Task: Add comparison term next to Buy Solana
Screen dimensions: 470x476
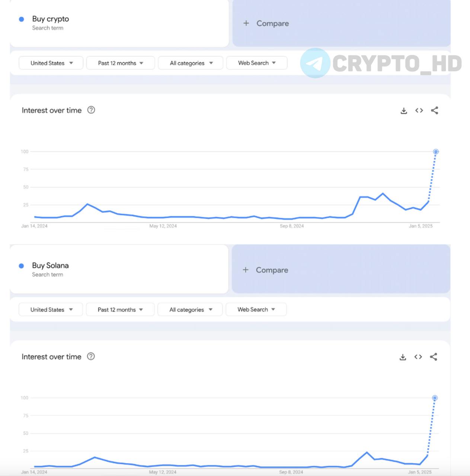Action: coord(341,269)
